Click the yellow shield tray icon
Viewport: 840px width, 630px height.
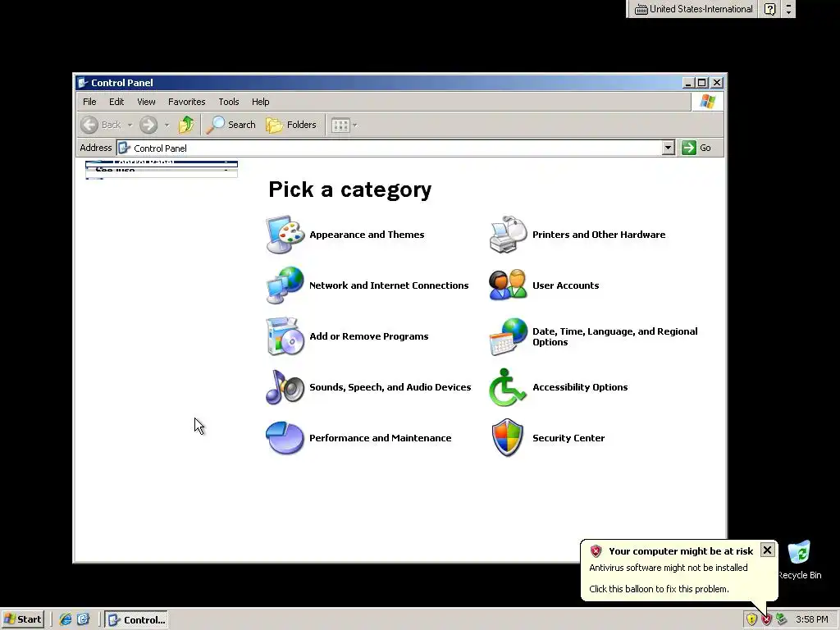(x=751, y=619)
